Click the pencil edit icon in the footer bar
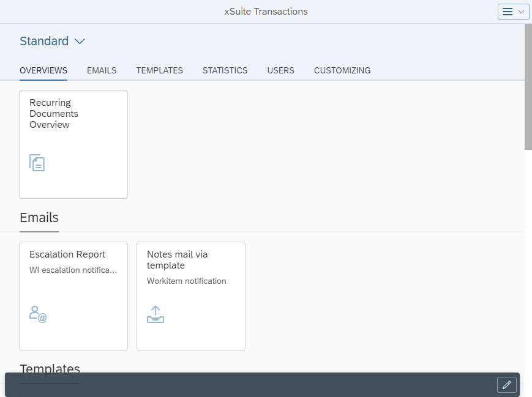 [506, 385]
